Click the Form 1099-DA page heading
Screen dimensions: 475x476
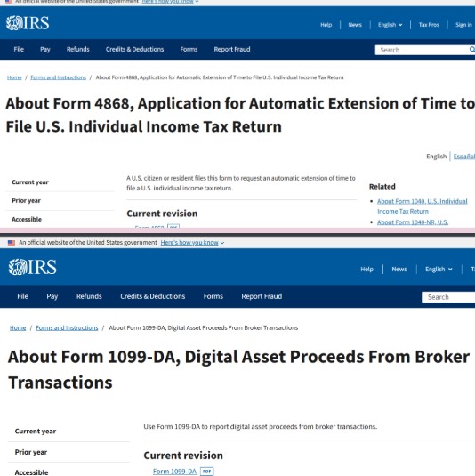[239, 369]
